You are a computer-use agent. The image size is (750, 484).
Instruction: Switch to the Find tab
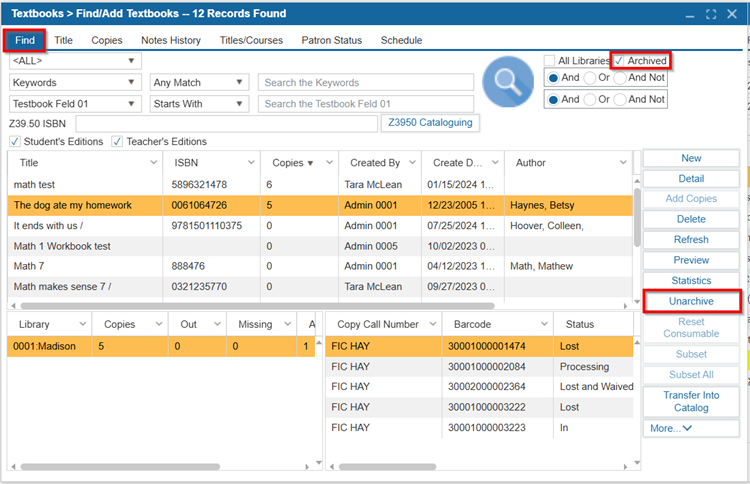tap(25, 40)
